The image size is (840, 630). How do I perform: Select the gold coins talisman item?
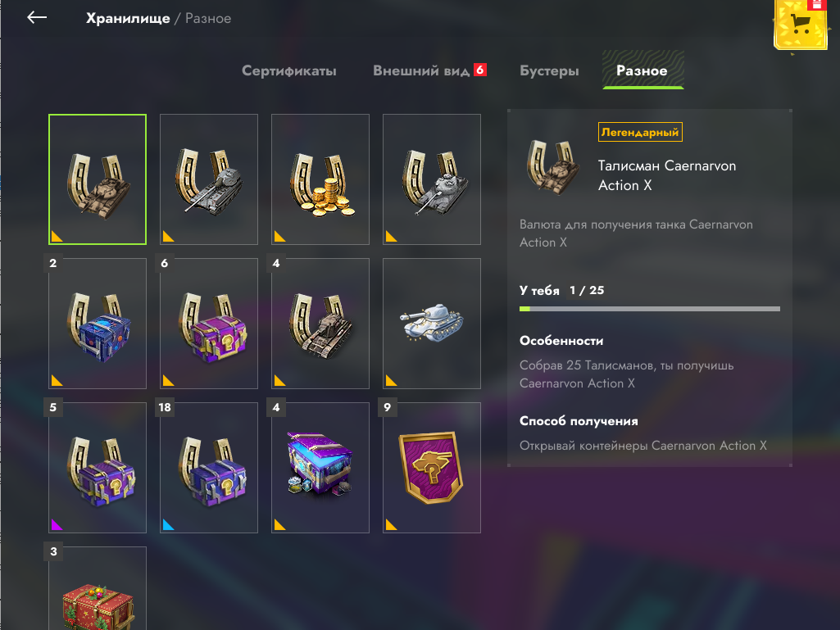point(320,179)
